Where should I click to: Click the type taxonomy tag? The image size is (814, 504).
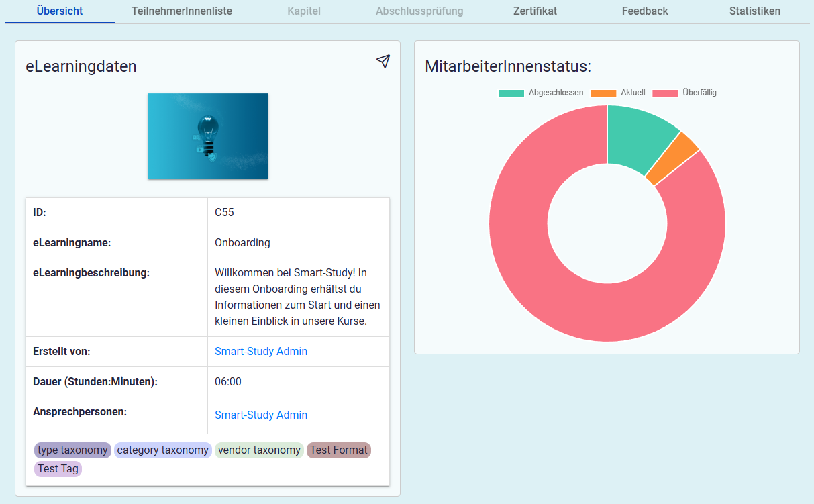[72, 450]
